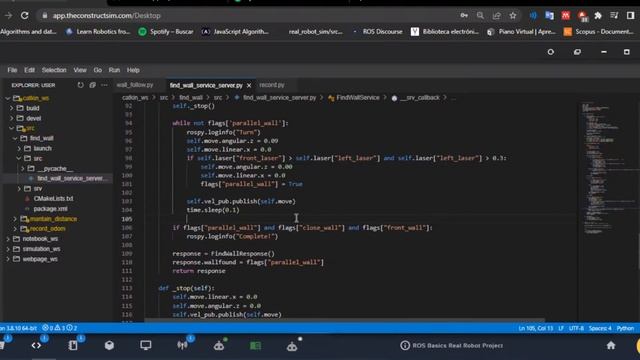Select CMakeLists.txt in explorer
640x360 pixels.
point(53,199)
